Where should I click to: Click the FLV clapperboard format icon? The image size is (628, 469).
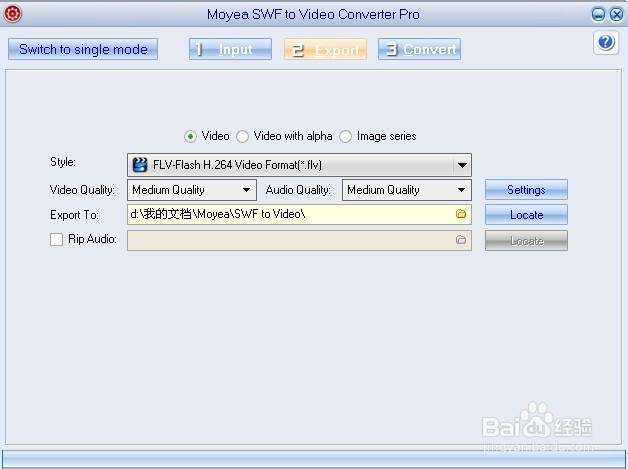click(x=140, y=165)
